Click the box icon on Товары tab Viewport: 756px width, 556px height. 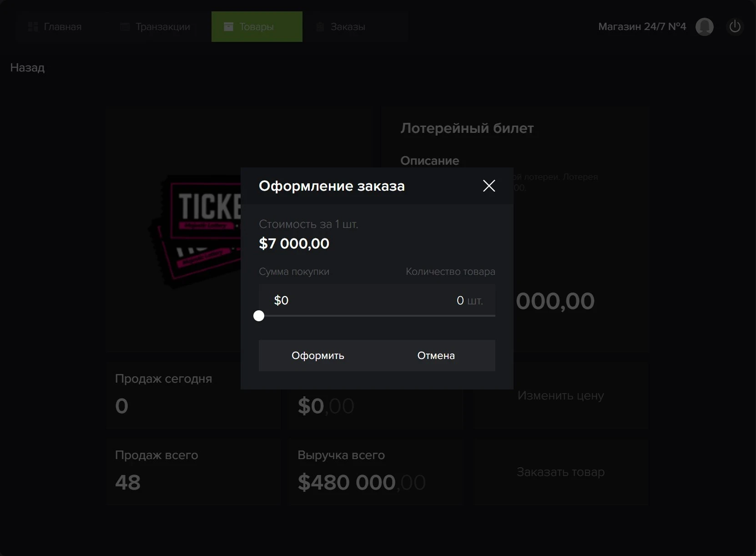(x=228, y=27)
